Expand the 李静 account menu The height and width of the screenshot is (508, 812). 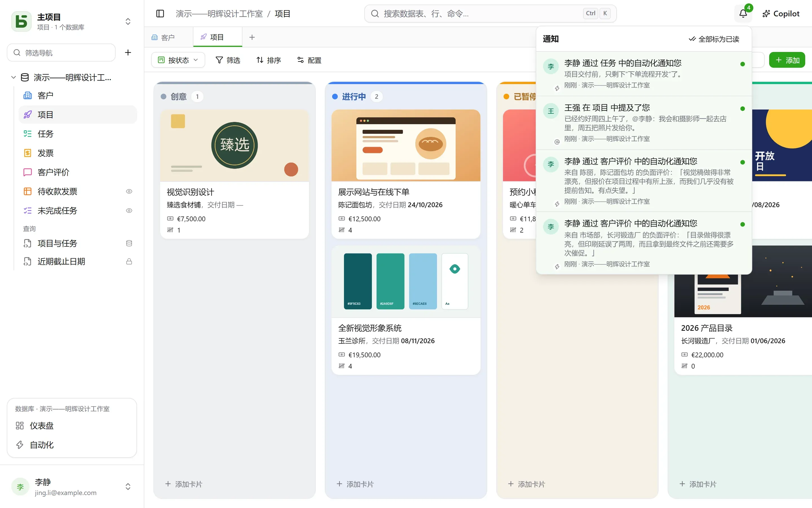(128, 487)
